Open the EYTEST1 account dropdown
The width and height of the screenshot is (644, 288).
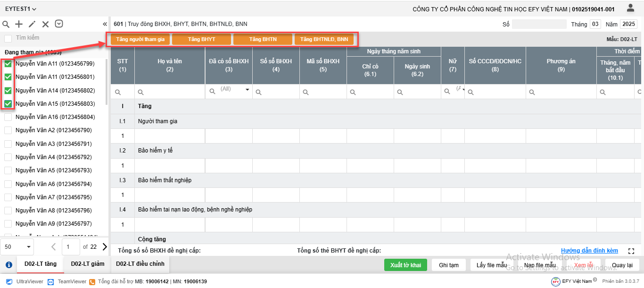(x=21, y=9)
